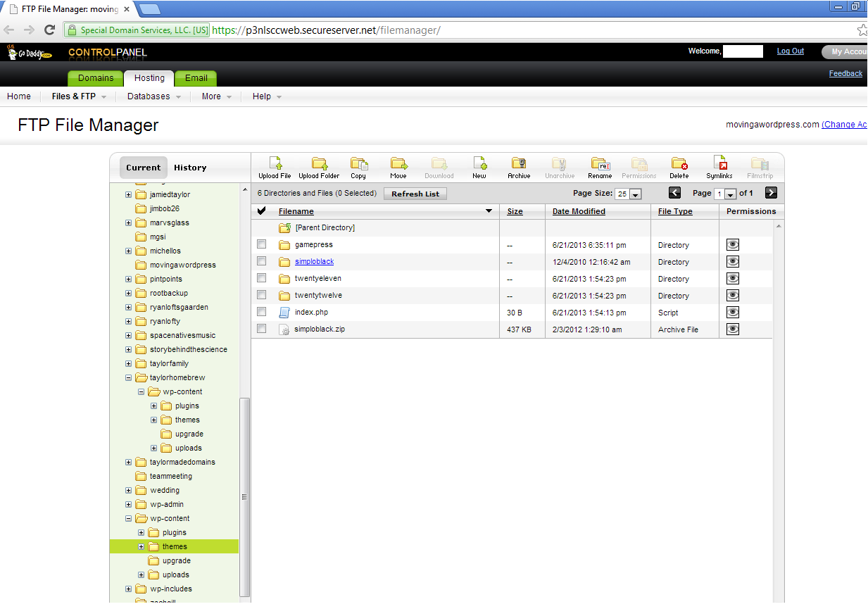
Task: View permissions eye icon for index.php
Action: point(733,313)
